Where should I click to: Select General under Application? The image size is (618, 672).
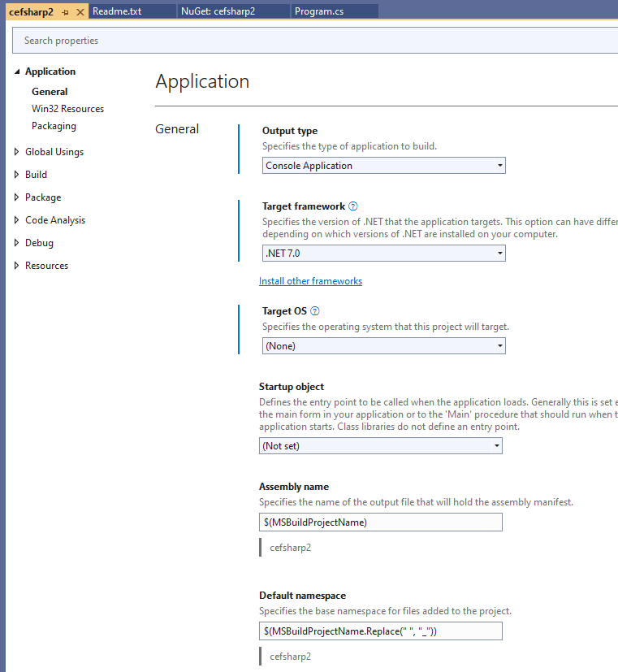pos(50,92)
